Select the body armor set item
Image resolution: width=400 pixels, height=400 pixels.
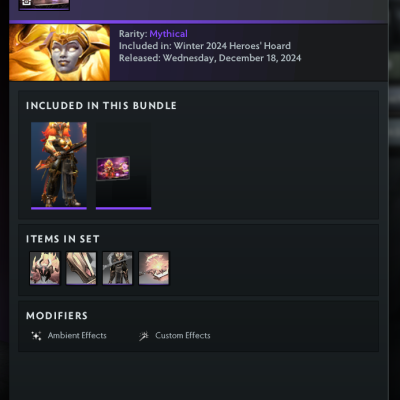pos(117,268)
